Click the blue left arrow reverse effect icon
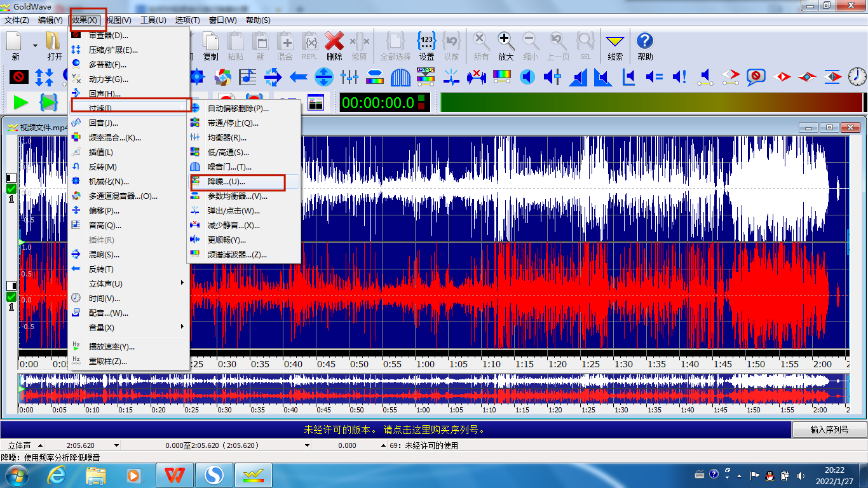The width and height of the screenshot is (868, 488). click(x=299, y=78)
